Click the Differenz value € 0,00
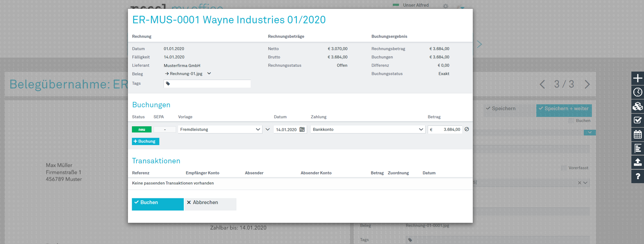 [443, 65]
